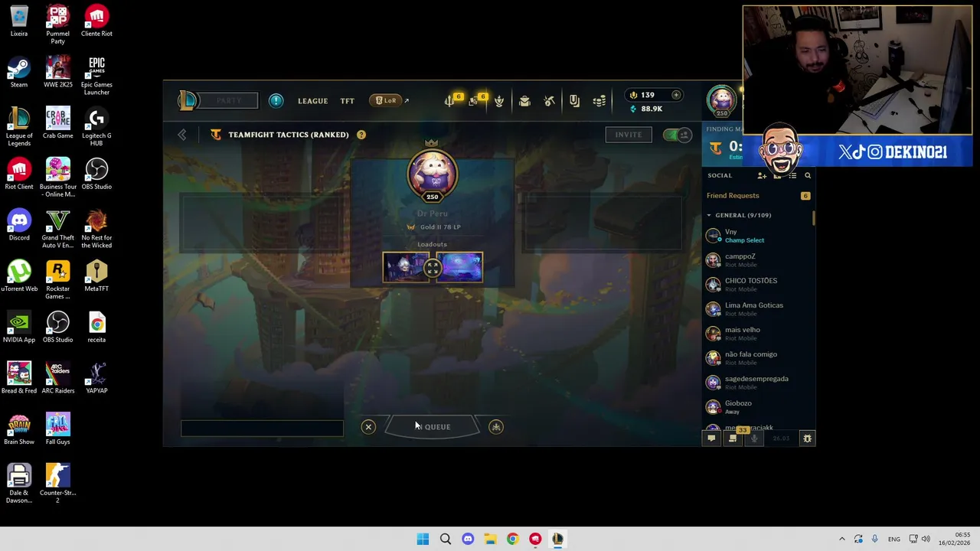Image resolution: width=980 pixels, height=551 pixels.
Task: Open OBS Studio shortcut beside Business Tour
Action: pos(96,175)
